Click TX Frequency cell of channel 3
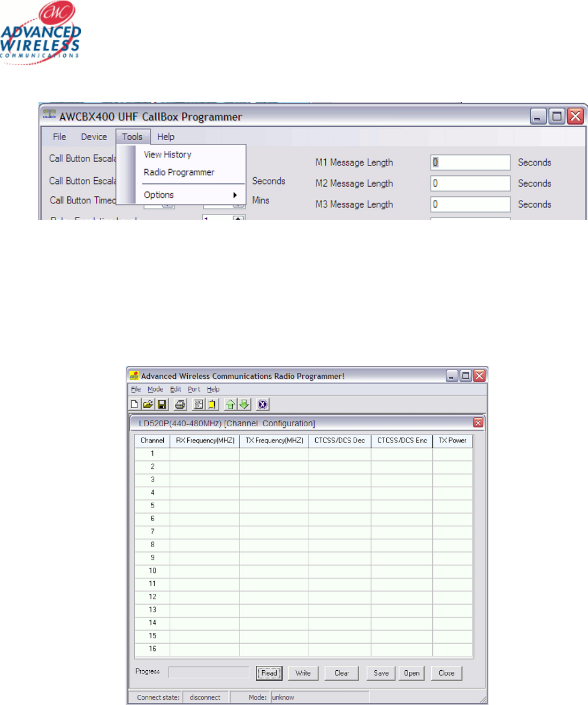The width and height of the screenshot is (588, 705). click(x=274, y=480)
